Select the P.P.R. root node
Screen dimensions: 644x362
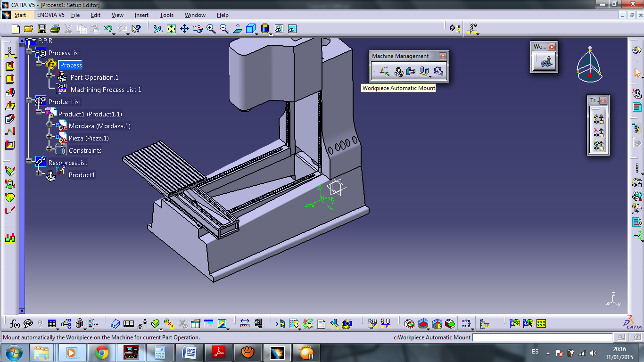coord(46,41)
